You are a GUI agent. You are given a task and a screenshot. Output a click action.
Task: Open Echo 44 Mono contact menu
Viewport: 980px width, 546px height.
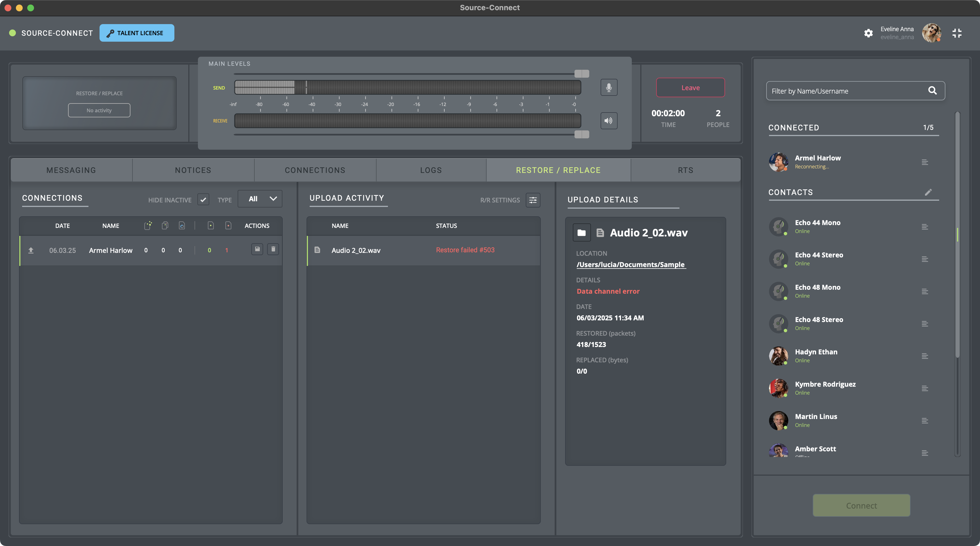[x=925, y=227]
